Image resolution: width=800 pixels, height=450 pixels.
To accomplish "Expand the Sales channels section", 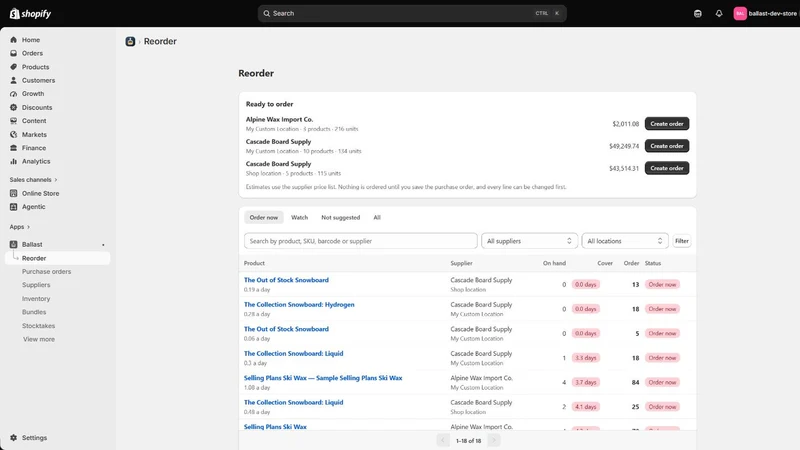I will (33, 180).
